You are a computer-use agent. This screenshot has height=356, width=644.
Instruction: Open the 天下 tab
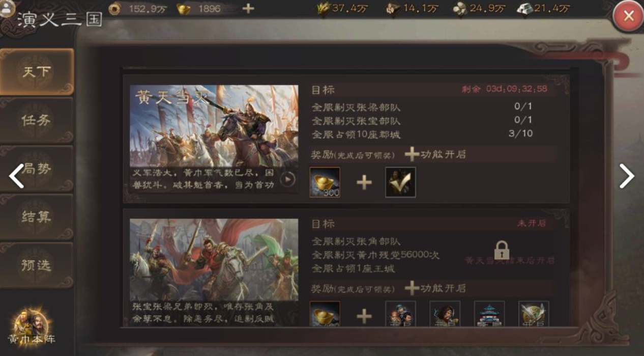pyautogui.click(x=37, y=72)
